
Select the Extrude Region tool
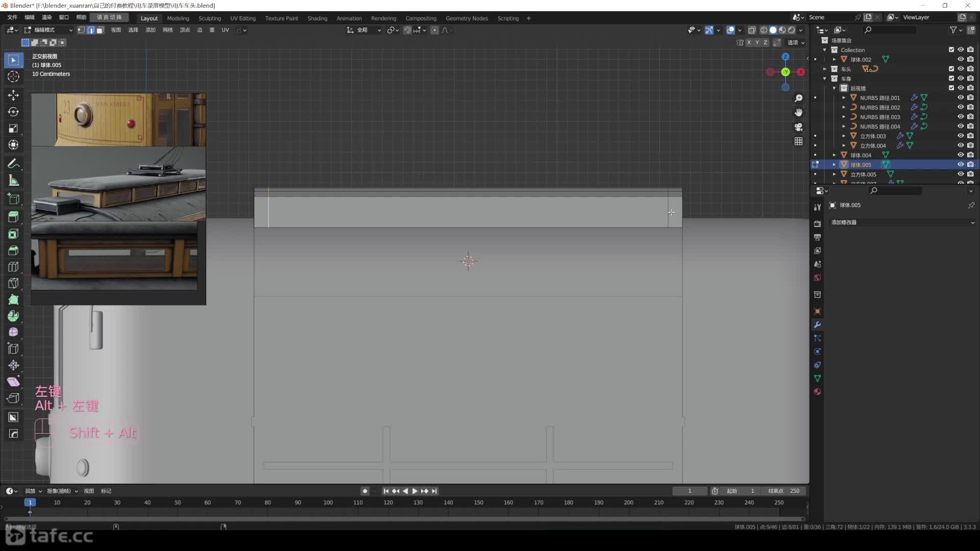pos(14,217)
